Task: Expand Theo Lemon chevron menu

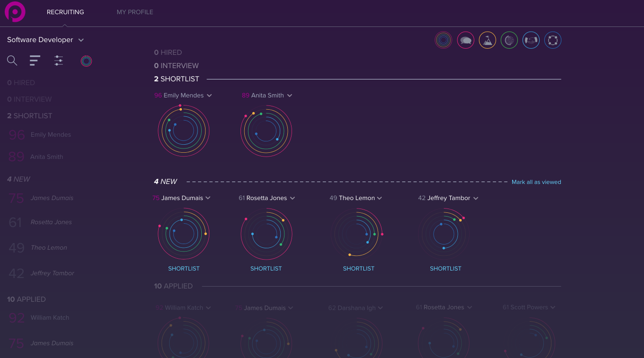Action: (379, 198)
